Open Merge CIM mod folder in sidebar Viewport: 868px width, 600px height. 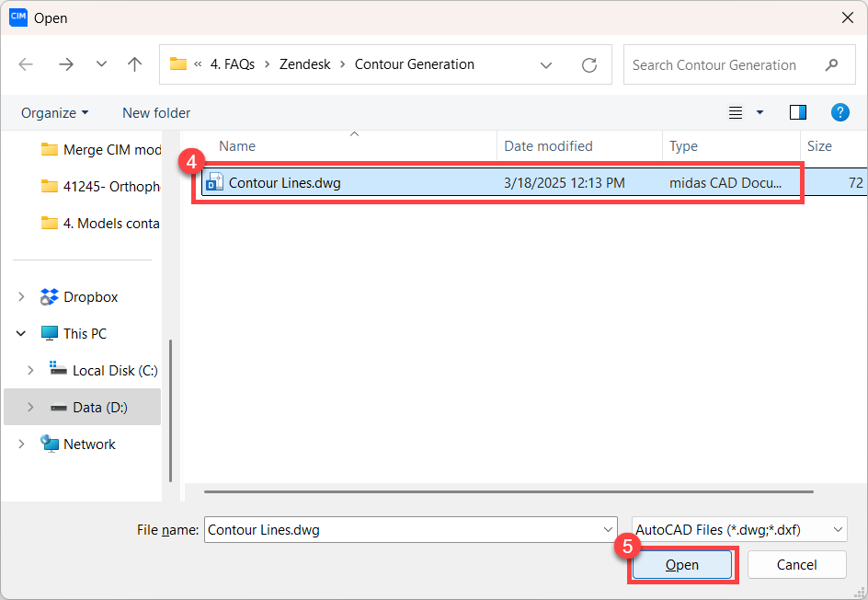click(100, 150)
